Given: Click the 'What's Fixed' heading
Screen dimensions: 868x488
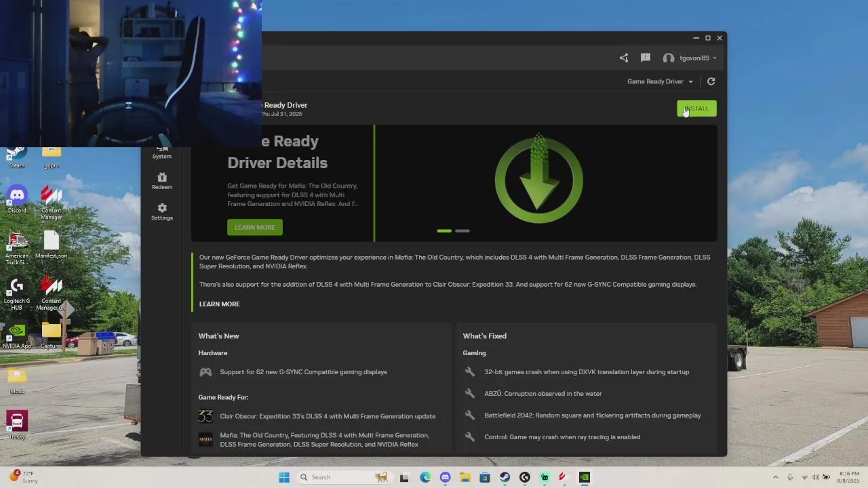Looking at the screenshot, I should click(x=484, y=336).
